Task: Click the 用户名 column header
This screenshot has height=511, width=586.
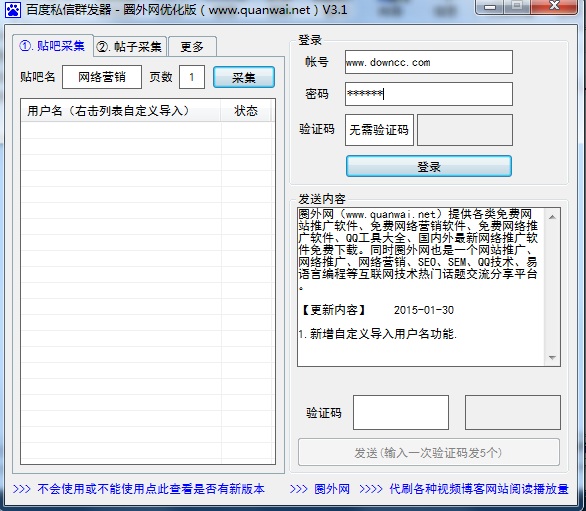Action: coord(120,111)
